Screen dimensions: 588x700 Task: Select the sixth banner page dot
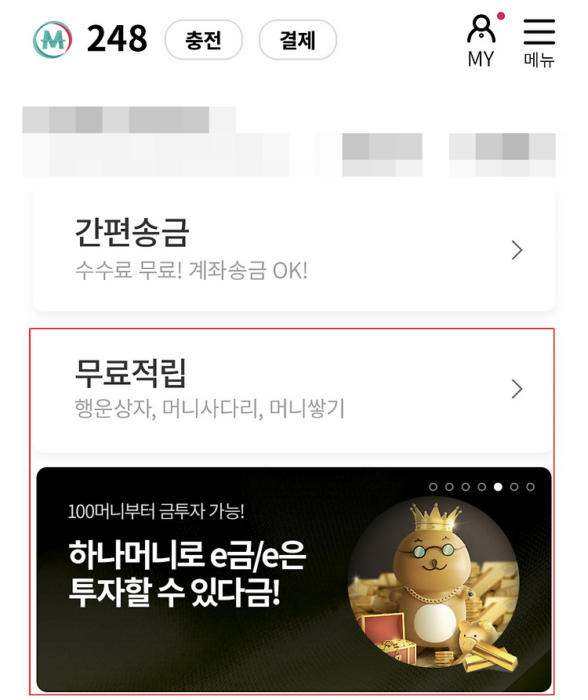tap(514, 487)
